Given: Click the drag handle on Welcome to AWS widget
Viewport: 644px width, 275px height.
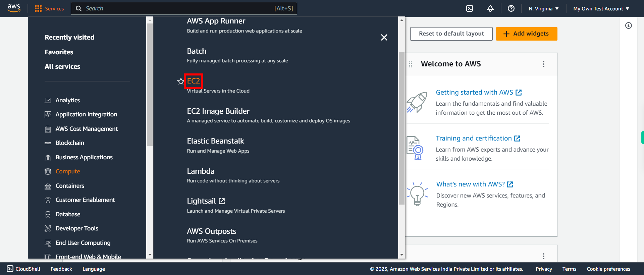Looking at the screenshot, I should (x=411, y=64).
